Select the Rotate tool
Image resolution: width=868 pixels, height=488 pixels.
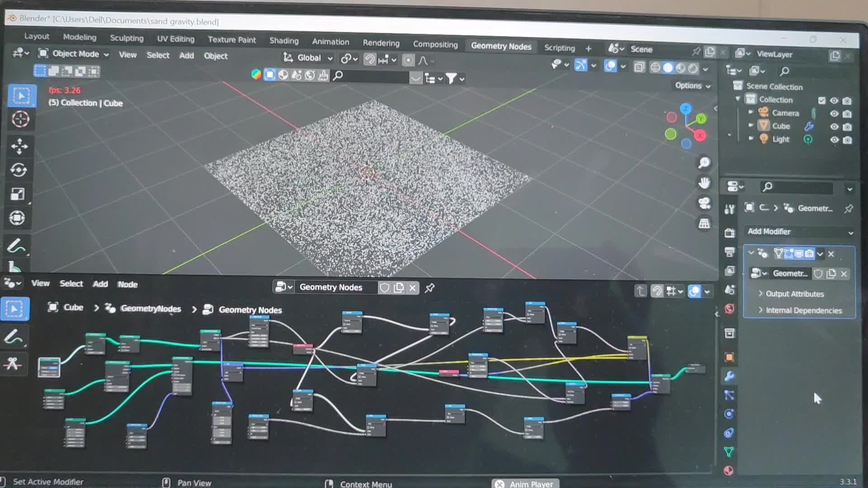(19, 170)
